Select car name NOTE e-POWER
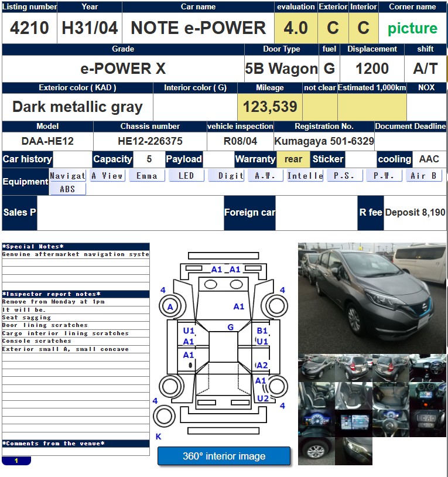This screenshot has width=448, height=477. tap(198, 28)
